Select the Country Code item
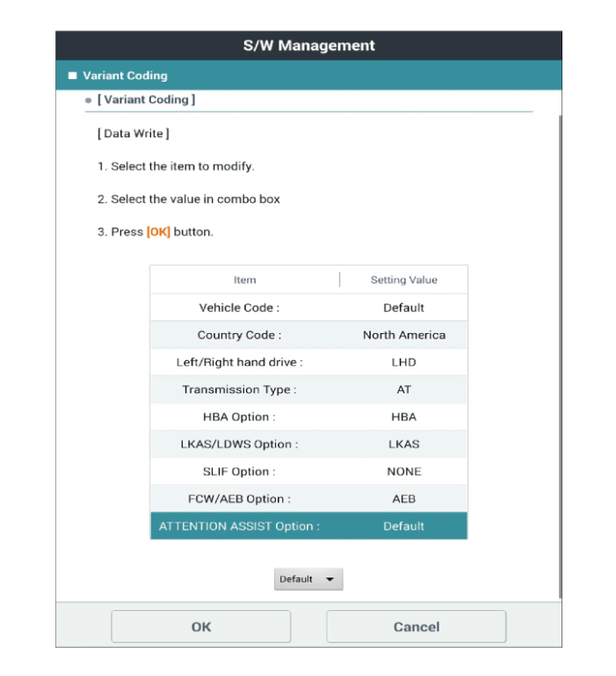 [239, 335]
